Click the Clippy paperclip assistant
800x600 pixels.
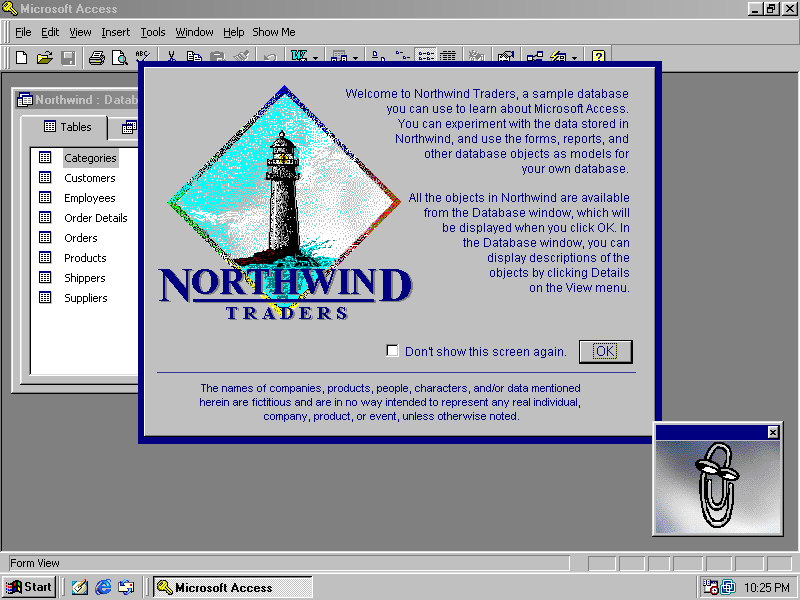717,485
